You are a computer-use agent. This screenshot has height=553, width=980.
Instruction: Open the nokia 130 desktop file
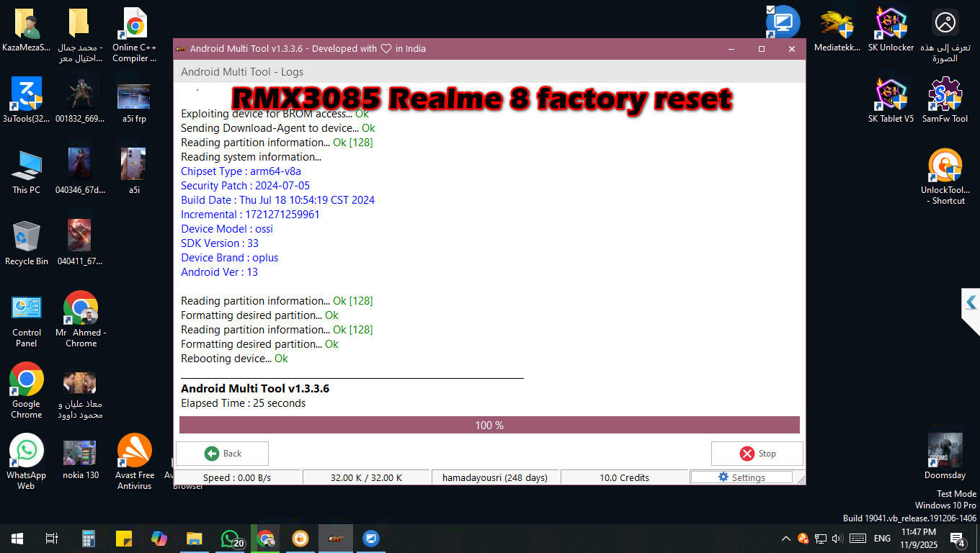tap(81, 458)
